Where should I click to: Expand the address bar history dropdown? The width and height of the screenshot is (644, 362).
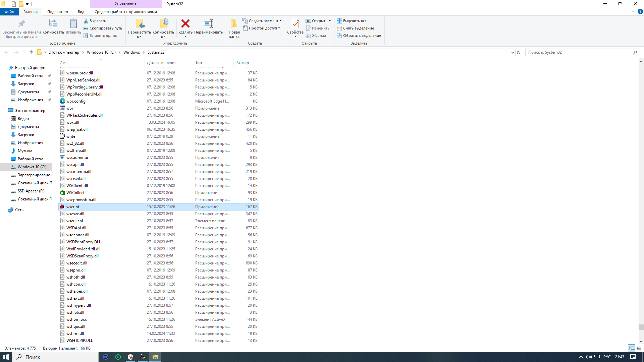pos(513,52)
